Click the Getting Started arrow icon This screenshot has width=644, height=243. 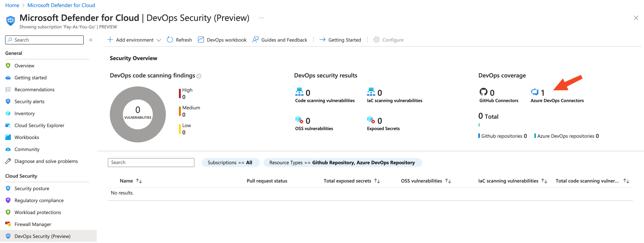pyautogui.click(x=322, y=40)
